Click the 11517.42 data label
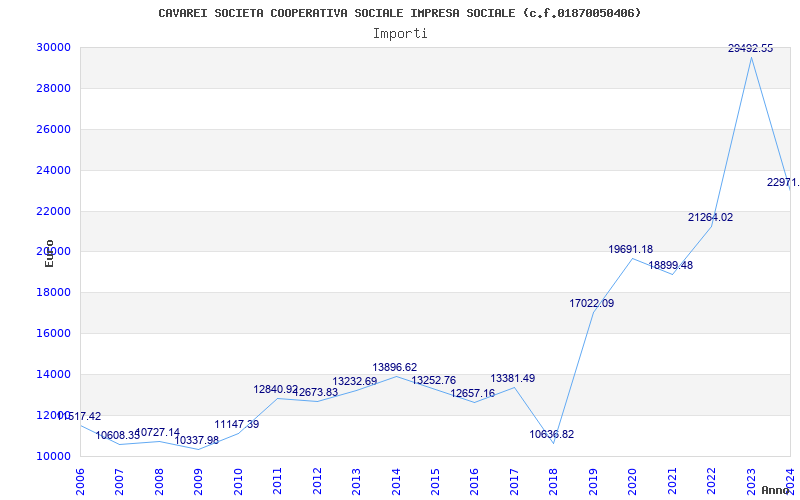 point(79,417)
